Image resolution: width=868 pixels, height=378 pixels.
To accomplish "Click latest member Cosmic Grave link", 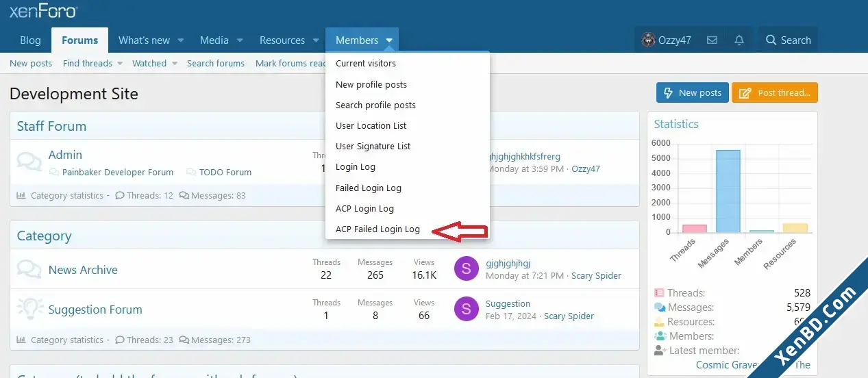I will point(727,365).
